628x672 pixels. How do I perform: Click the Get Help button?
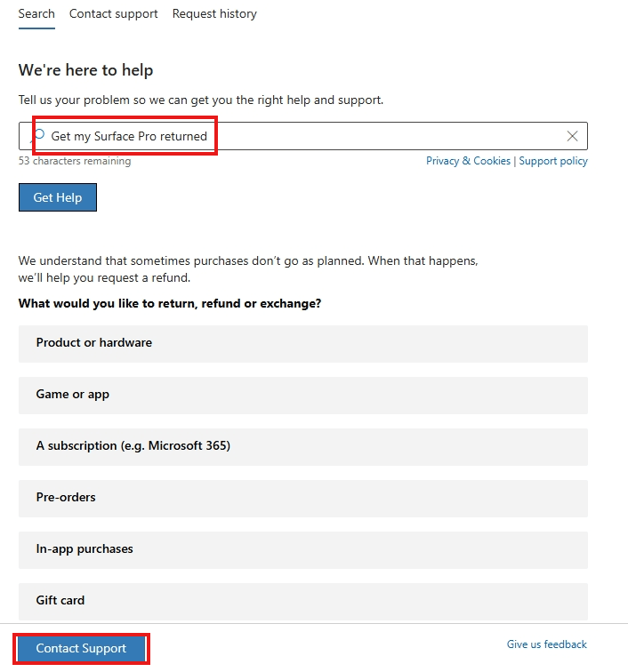click(x=58, y=197)
